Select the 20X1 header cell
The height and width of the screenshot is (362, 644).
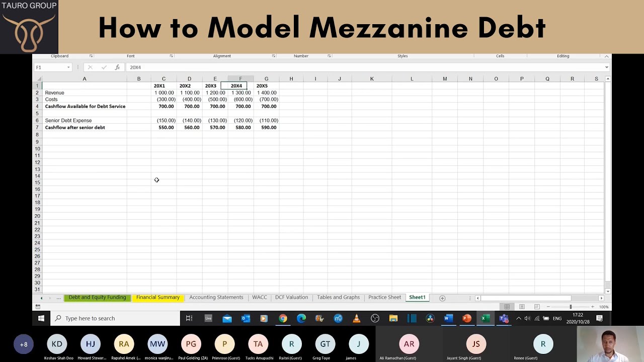click(x=164, y=86)
